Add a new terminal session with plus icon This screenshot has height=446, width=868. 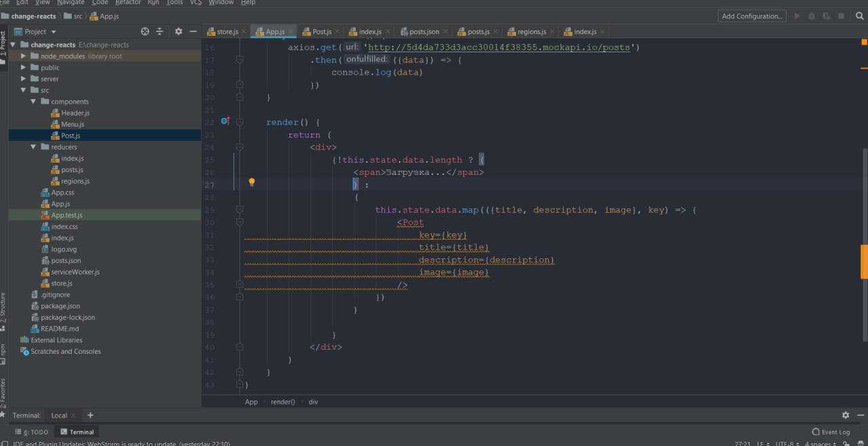[90, 415]
